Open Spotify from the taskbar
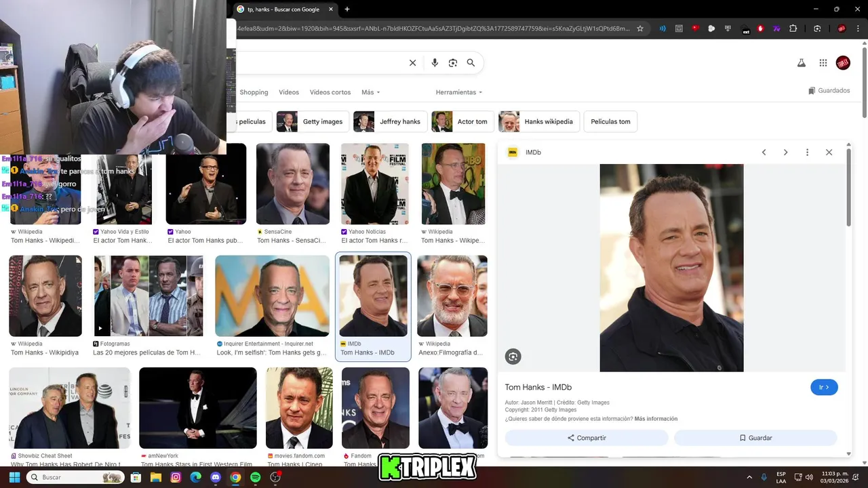Viewport: 868px width, 488px height. pos(255,477)
